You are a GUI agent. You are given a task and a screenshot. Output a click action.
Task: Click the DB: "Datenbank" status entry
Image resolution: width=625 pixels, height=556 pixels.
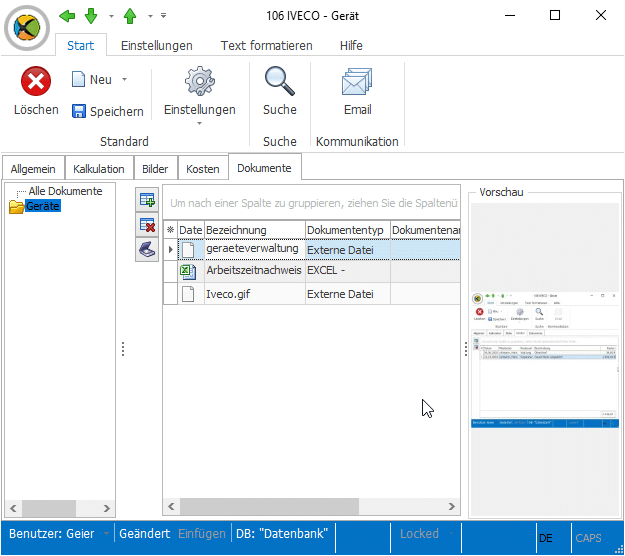(282, 534)
